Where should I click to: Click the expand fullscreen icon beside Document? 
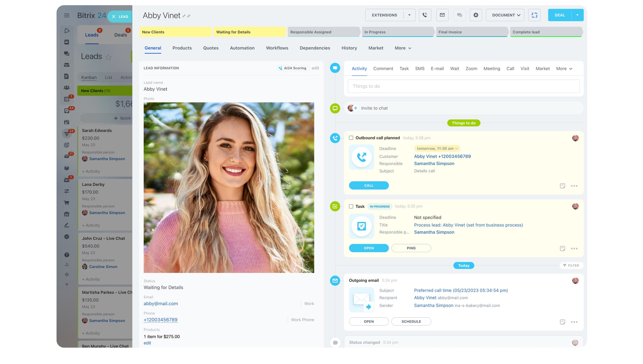click(534, 15)
